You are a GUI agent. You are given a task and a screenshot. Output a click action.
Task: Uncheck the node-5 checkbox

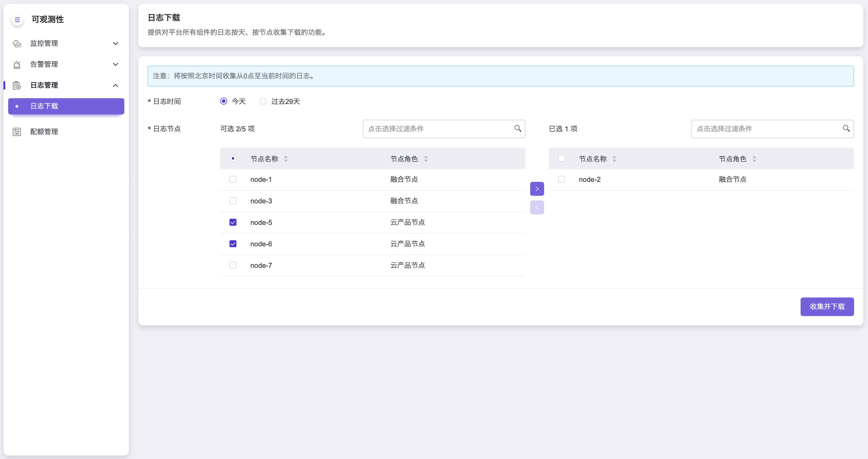(x=233, y=223)
